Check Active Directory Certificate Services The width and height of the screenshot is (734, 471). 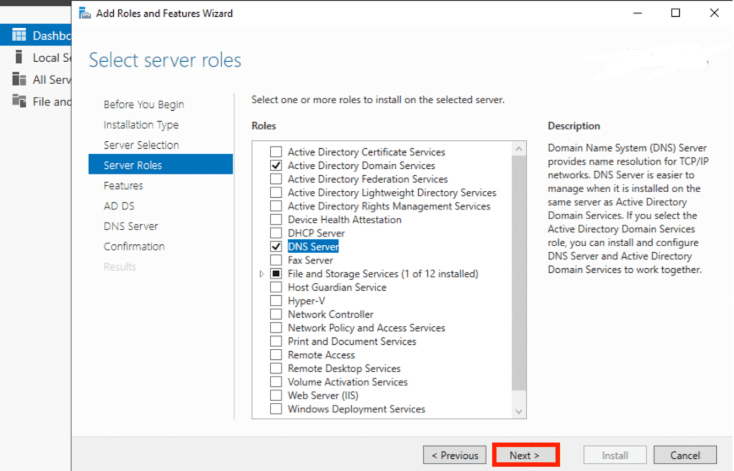pos(276,152)
